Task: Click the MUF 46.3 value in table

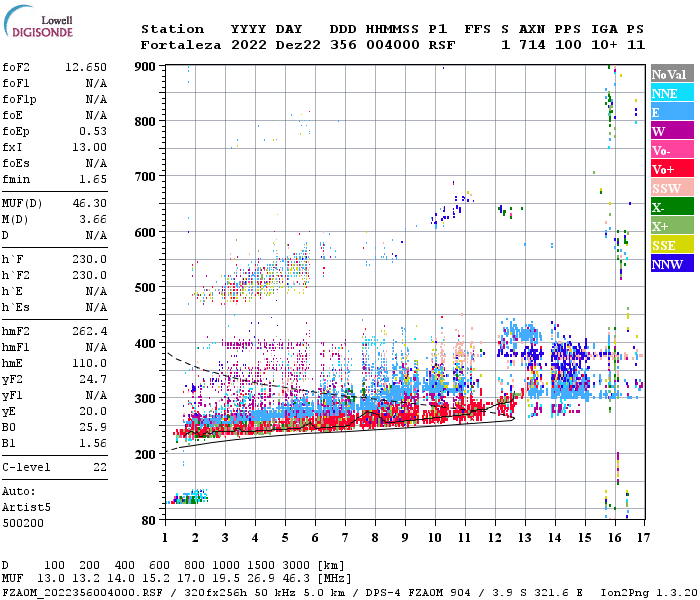Action: [x=296, y=579]
